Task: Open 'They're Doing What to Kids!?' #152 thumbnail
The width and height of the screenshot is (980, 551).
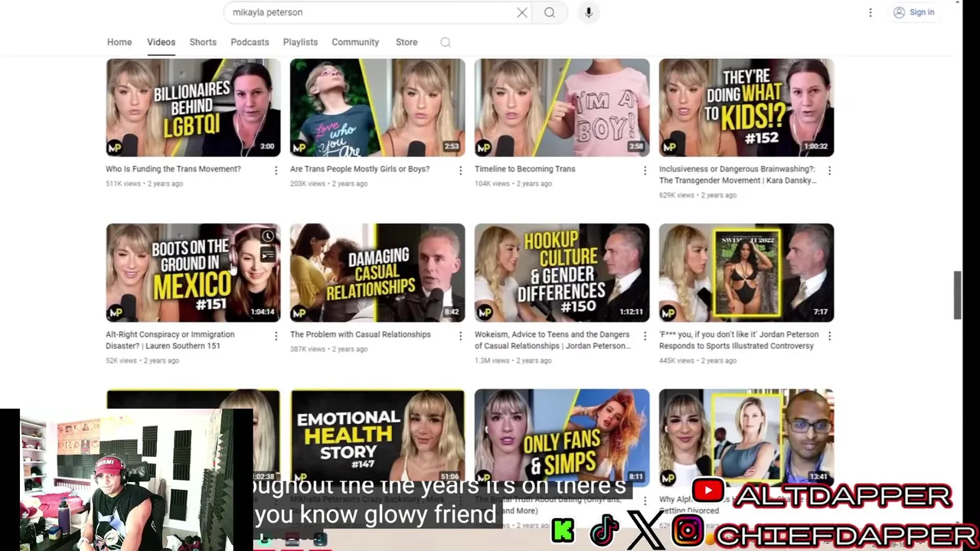Action: tap(746, 108)
